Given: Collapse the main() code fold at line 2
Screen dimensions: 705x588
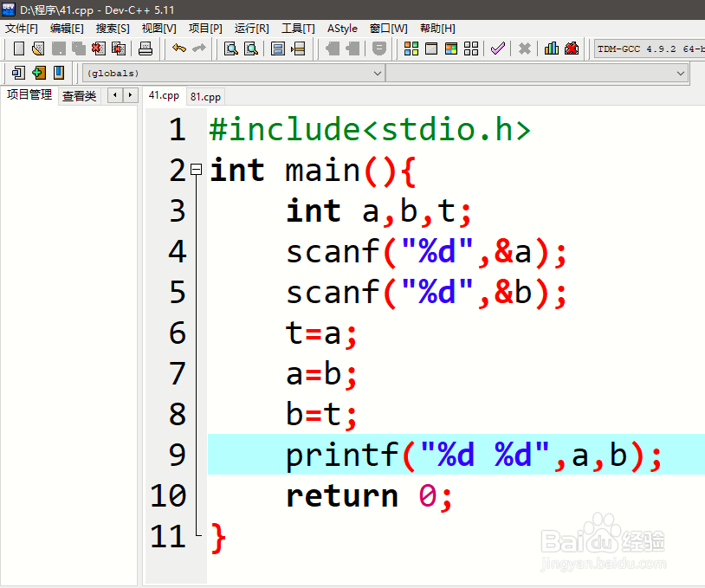Looking at the screenshot, I should (196, 170).
